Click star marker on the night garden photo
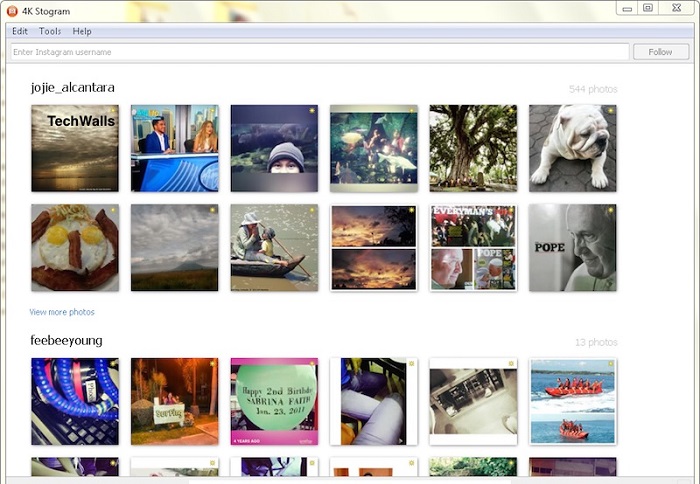 [x=212, y=363]
